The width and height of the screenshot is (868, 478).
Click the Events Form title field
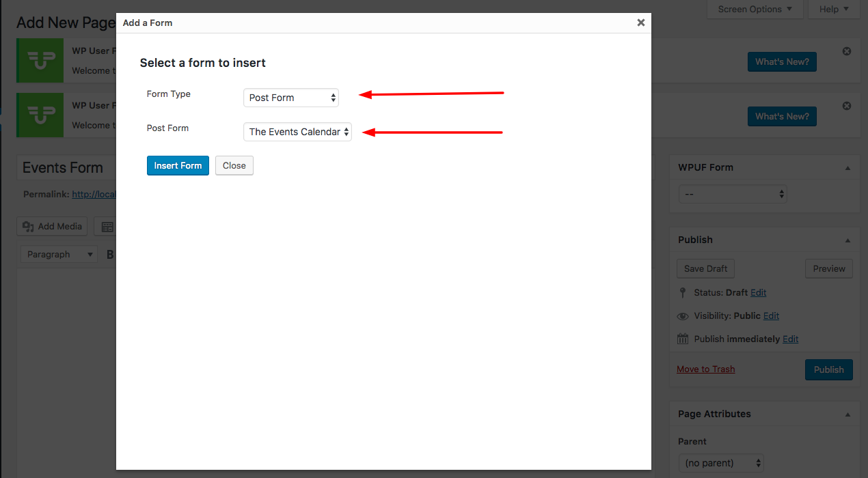click(x=66, y=167)
